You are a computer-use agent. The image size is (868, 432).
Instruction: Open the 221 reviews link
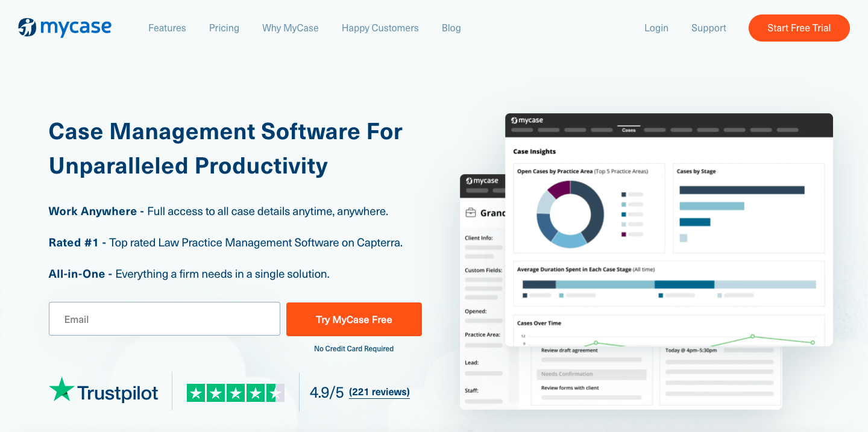pos(379,392)
